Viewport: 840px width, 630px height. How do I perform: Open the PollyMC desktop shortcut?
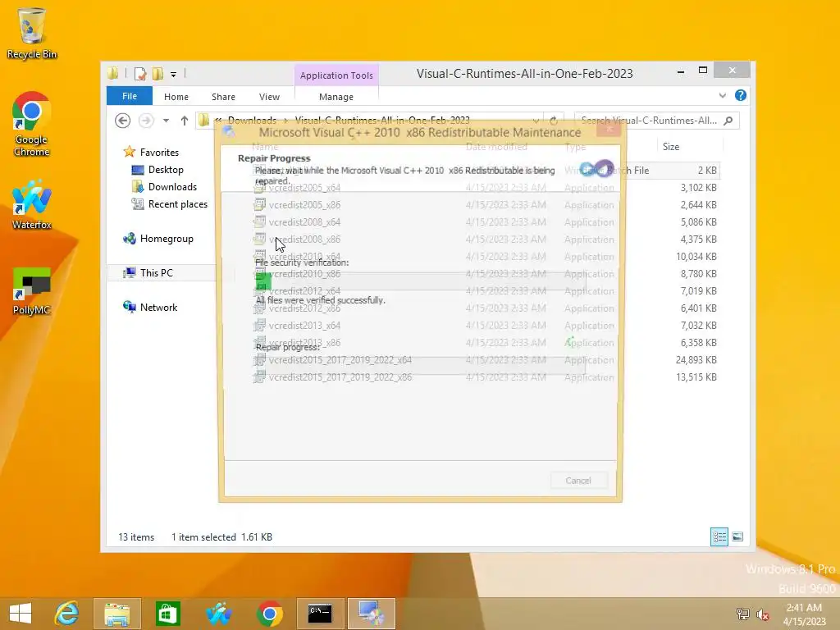pyautogui.click(x=32, y=291)
